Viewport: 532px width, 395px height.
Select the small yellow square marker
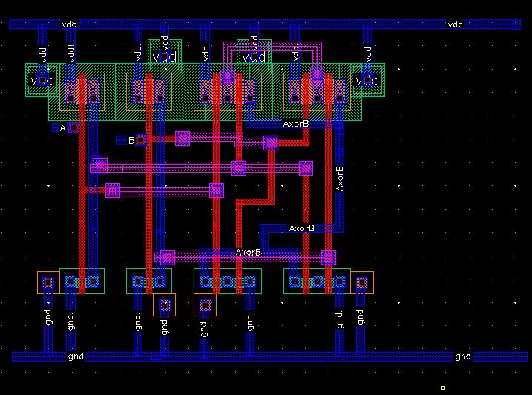click(443, 388)
